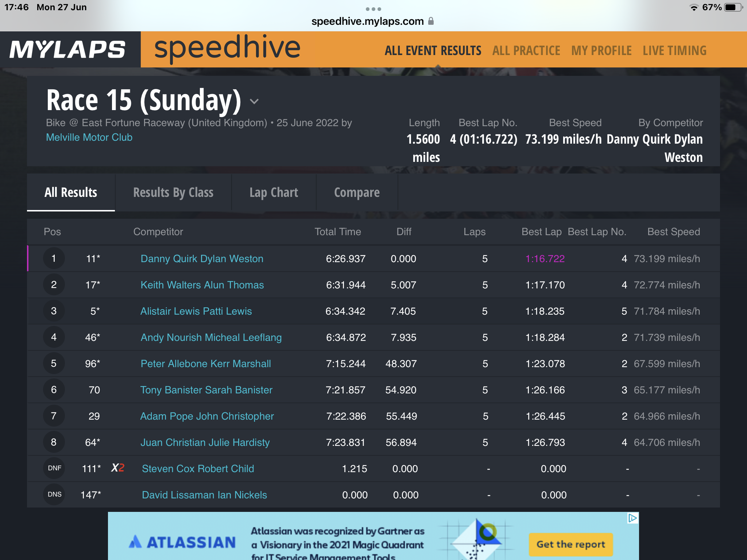Click best lap 1:26.793
The height and width of the screenshot is (560, 747).
(x=545, y=443)
